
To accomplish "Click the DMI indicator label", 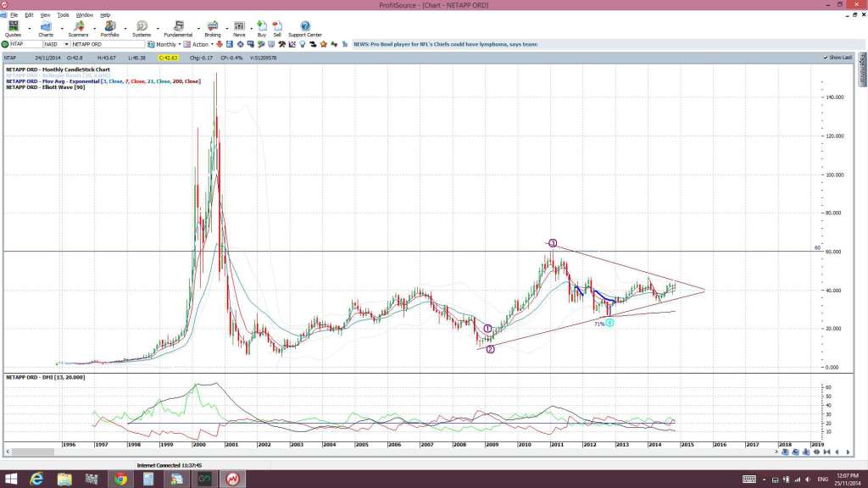I will point(46,377).
